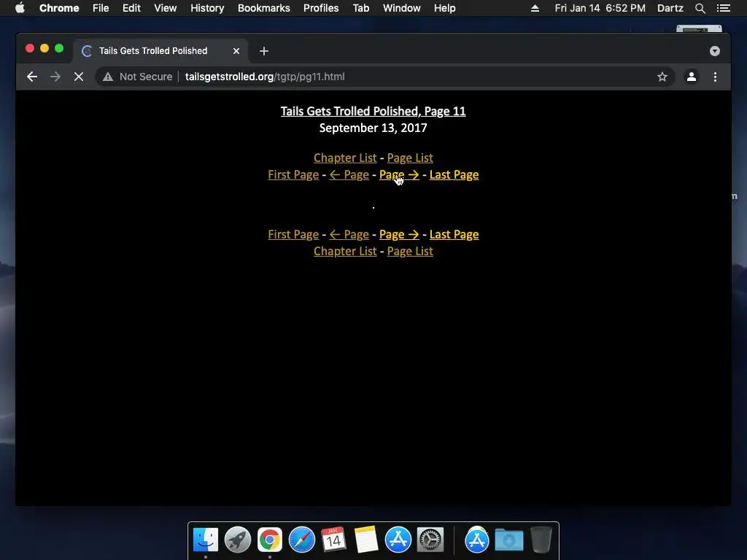
Task: Close the Tails Gets Trolled Polished tab
Action: [x=236, y=51]
